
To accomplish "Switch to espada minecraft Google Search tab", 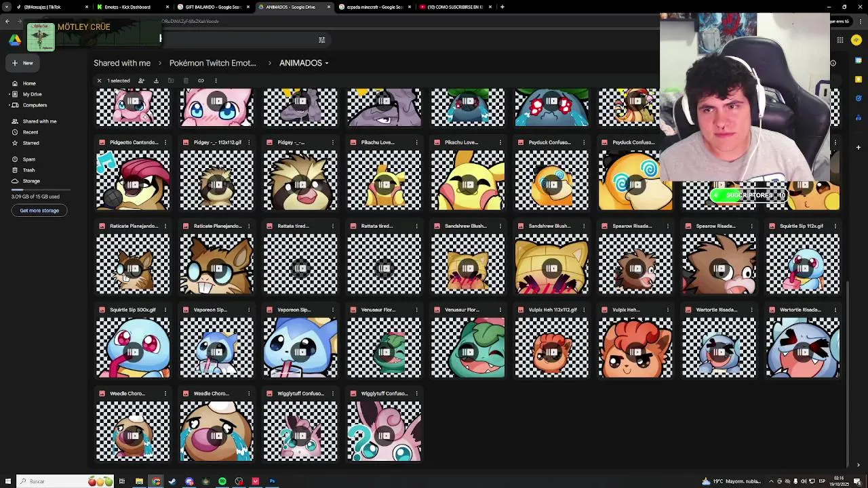I will (x=375, y=7).
